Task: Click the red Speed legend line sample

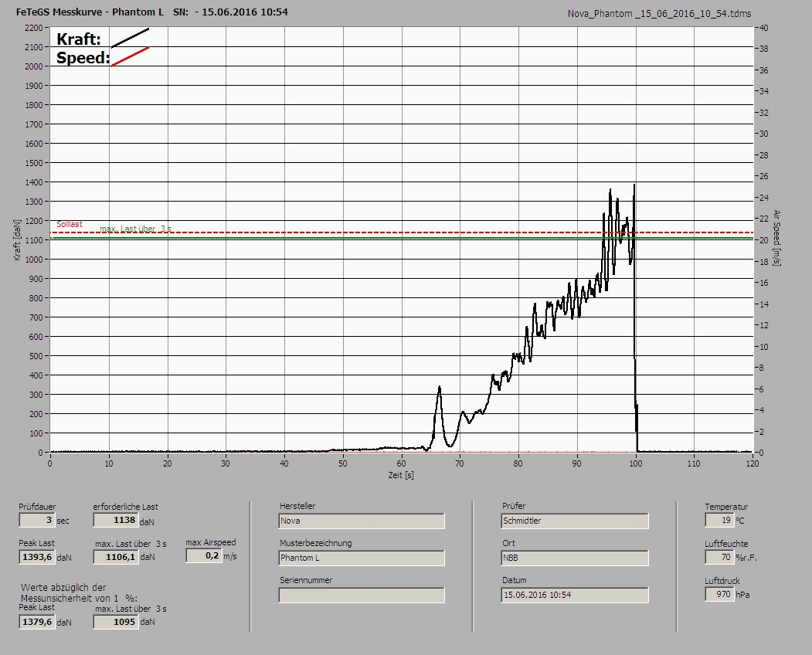Action: (x=131, y=57)
